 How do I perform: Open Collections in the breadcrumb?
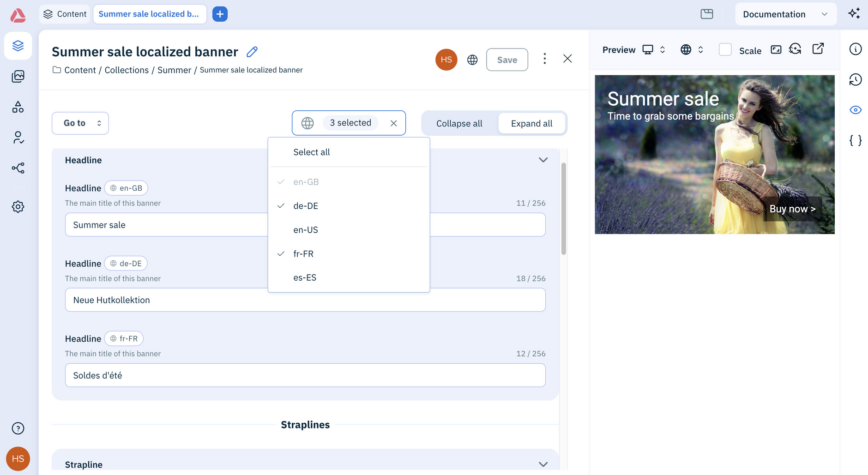pyautogui.click(x=127, y=70)
